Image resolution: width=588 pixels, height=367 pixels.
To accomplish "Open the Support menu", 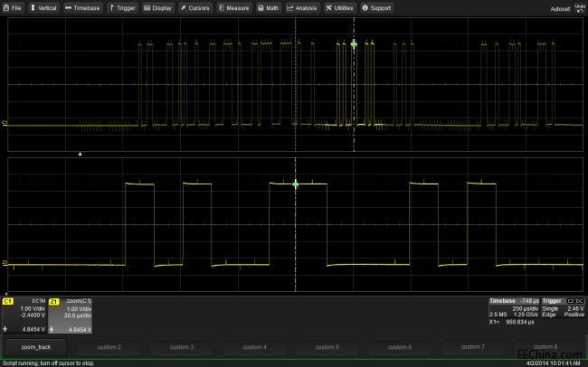I will point(377,8).
